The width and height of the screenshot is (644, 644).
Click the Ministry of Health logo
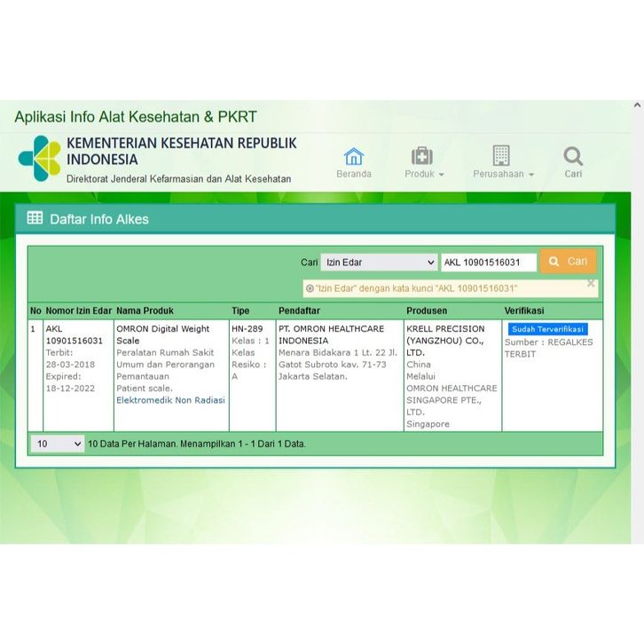pyautogui.click(x=39, y=158)
